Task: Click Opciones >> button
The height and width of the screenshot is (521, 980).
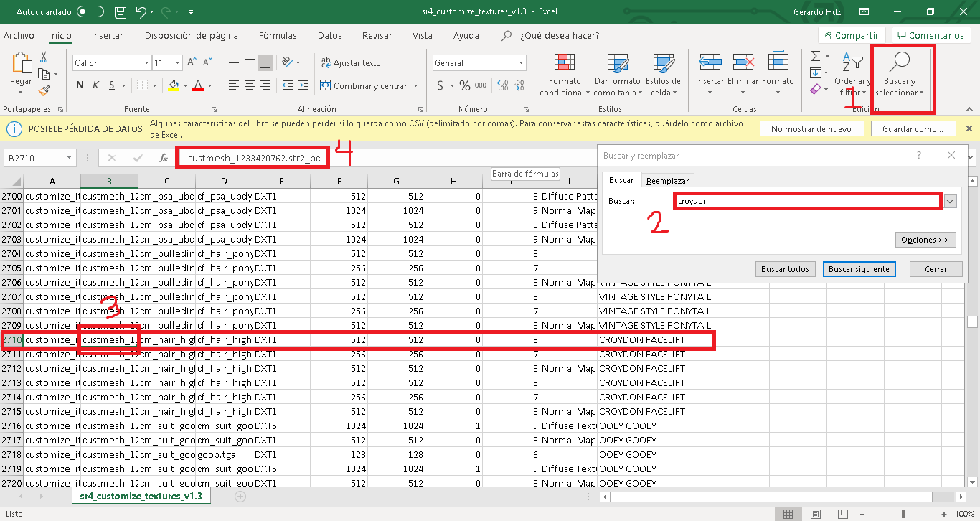Action: tap(925, 239)
